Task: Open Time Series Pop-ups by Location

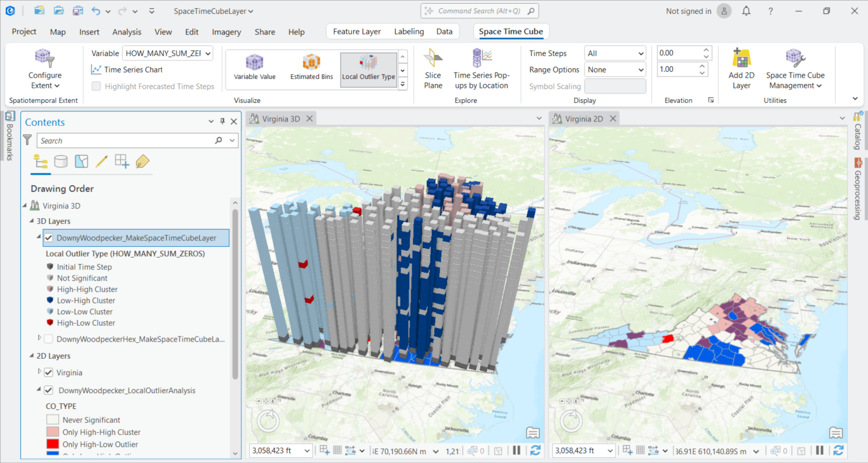Action: click(x=481, y=69)
